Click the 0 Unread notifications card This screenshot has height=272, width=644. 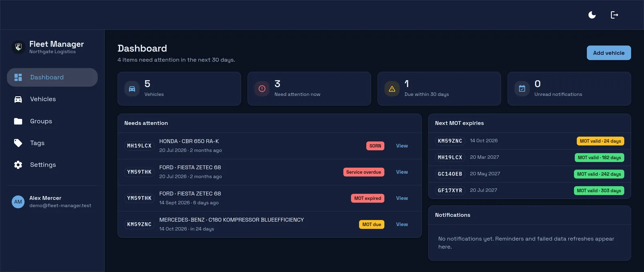click(x=569, y=89)
